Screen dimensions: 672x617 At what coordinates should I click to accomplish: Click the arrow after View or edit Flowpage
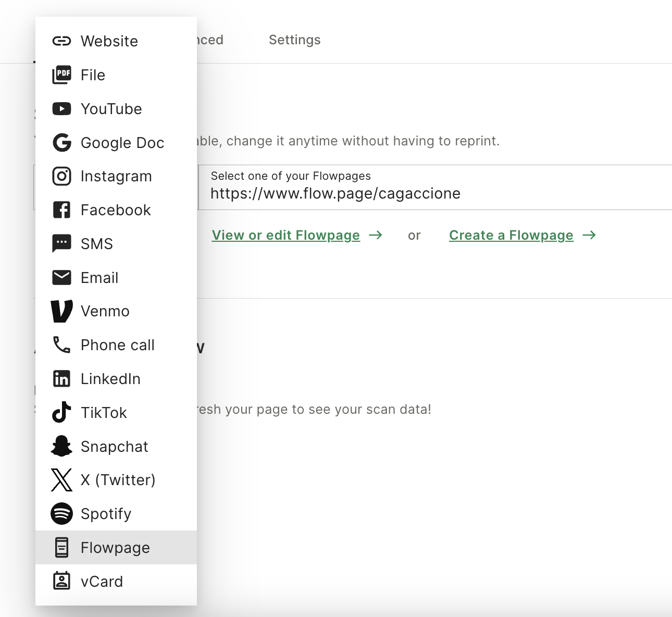click(376, 236)
